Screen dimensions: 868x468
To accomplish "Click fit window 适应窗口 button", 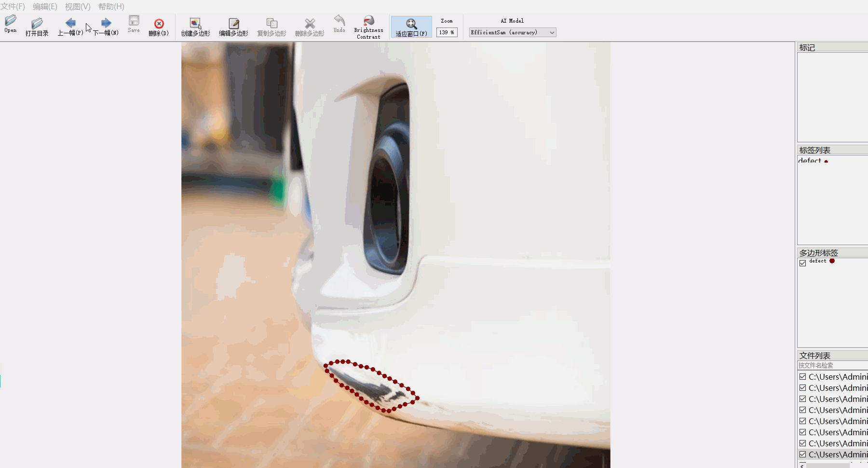I will click(411, 27).
